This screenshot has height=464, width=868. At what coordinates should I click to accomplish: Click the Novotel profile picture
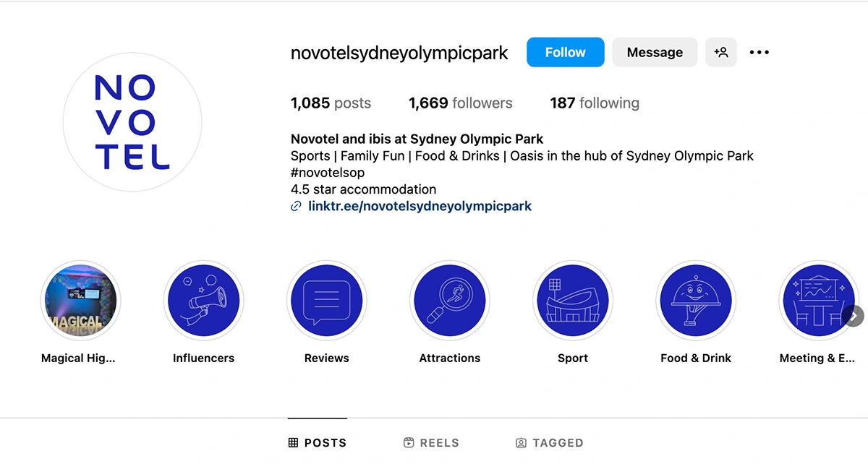(x=132, y=122)
